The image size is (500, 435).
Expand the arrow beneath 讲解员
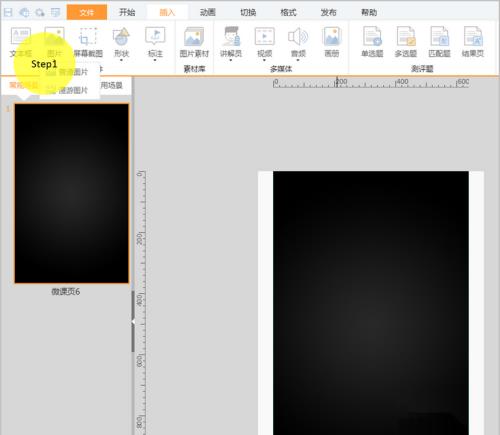point(231,60)
